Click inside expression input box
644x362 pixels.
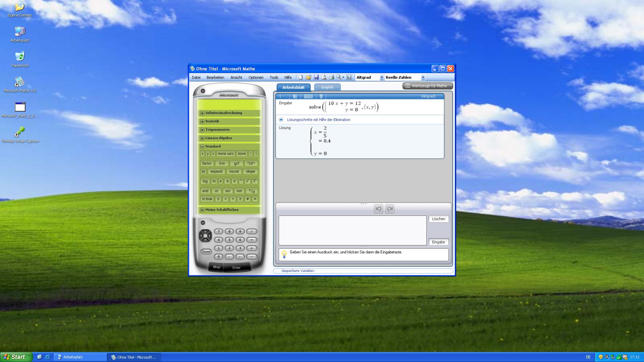click(x=352, y=230)
